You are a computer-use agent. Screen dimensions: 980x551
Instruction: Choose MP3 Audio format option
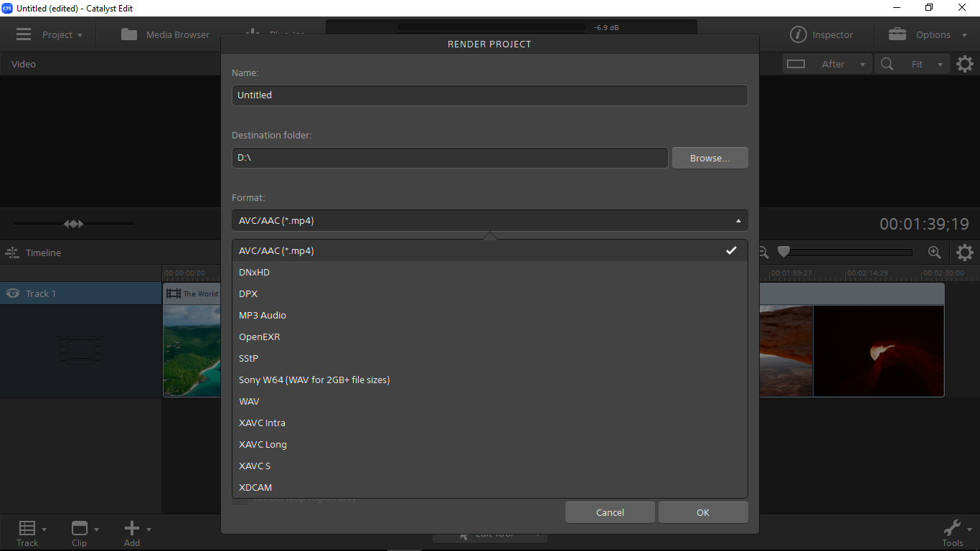[263, 315]
